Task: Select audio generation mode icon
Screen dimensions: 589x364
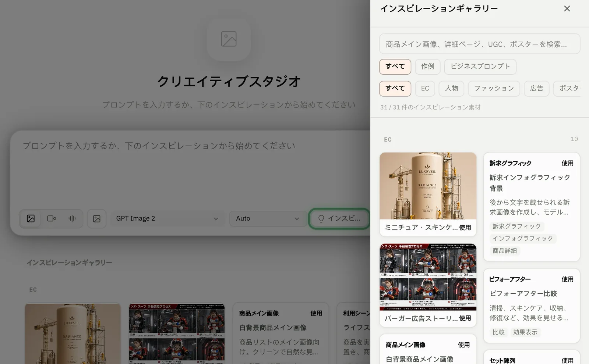Action: [x=72, y=218]
